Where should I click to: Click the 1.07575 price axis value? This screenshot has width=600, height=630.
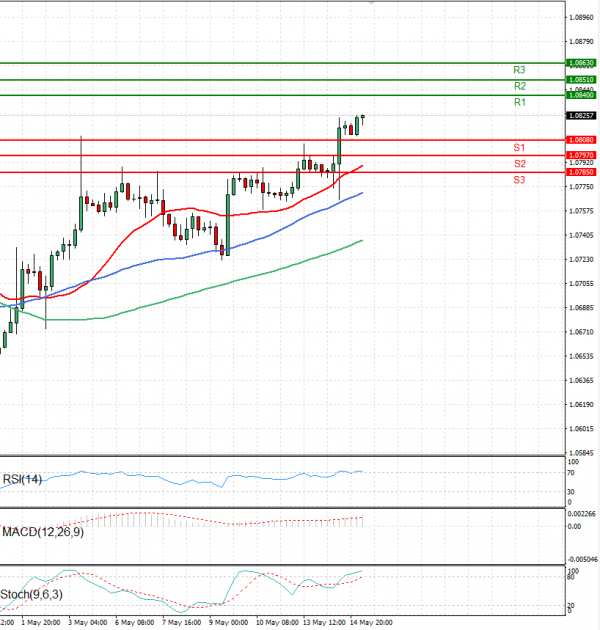click(x=581, y=211)
